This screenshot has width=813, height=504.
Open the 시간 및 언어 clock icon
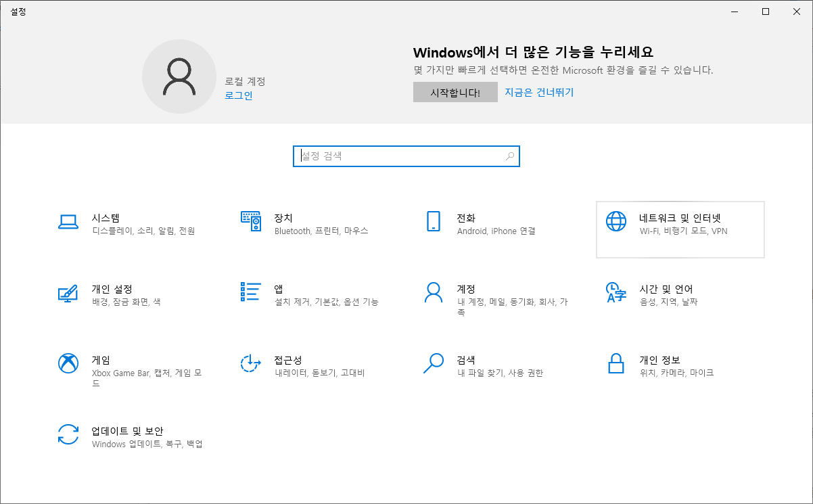click(616, 292)
